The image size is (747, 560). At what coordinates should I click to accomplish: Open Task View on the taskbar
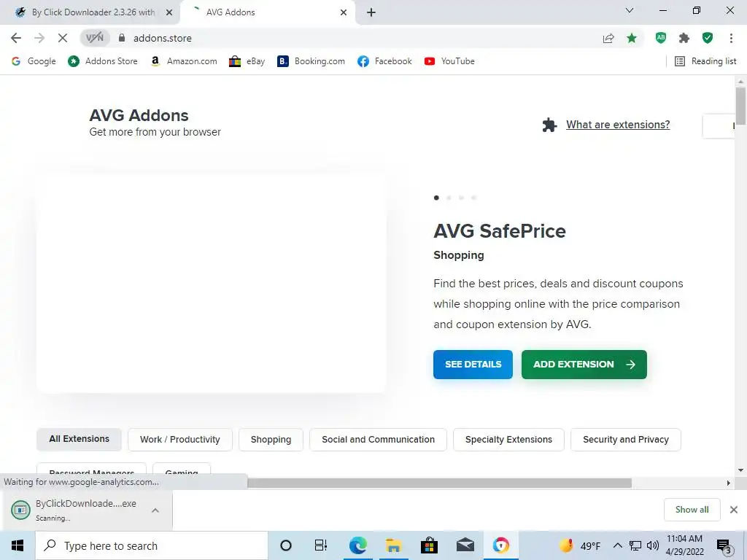pos(321,545)
